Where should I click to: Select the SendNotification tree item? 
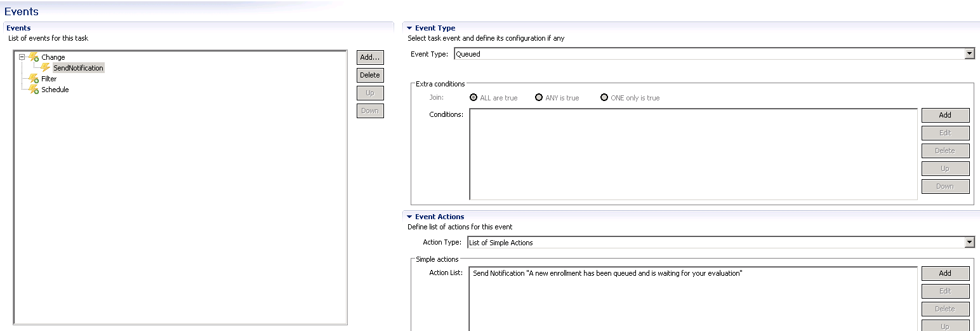pos(78,68)
